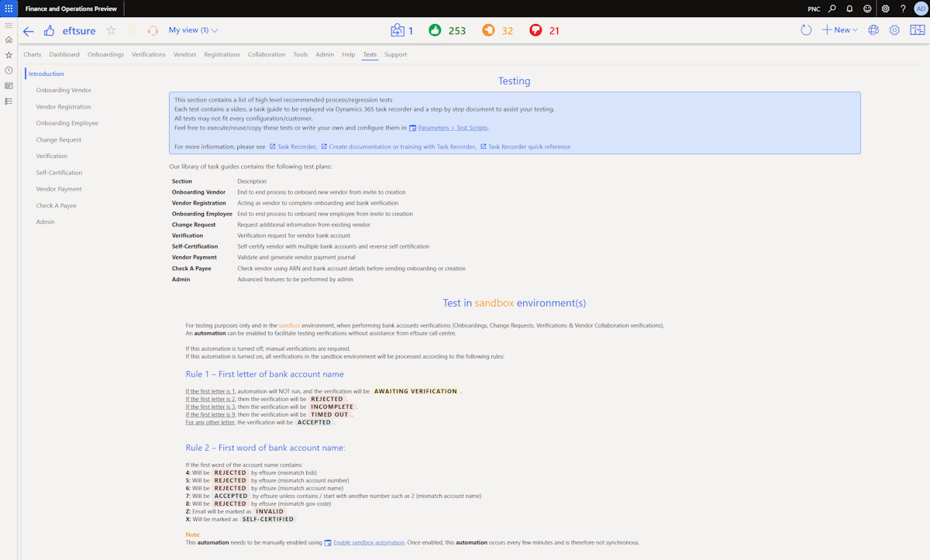Select the Tests tab
This screenshot has height=560, width=930.
pos(370,55)
